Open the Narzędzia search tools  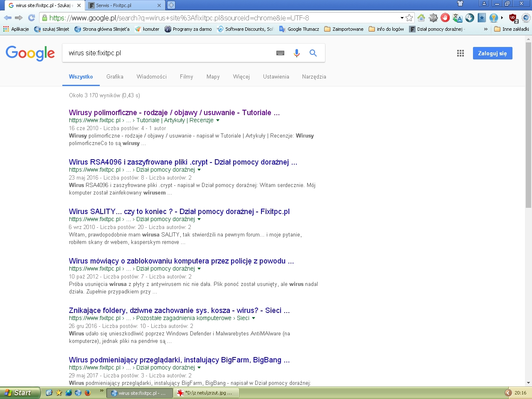click(314, 76)
